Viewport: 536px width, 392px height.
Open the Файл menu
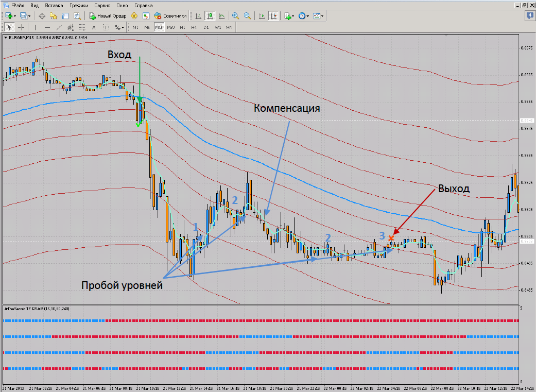[18, 6]
